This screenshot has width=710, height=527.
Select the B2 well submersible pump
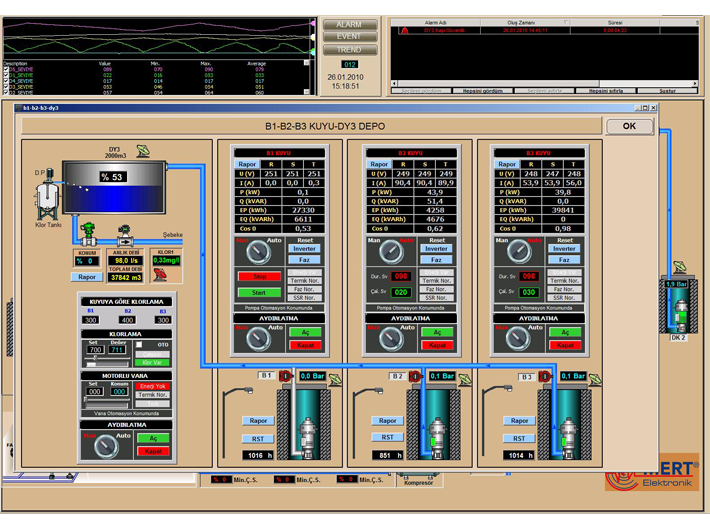click(x=437, y=437)
